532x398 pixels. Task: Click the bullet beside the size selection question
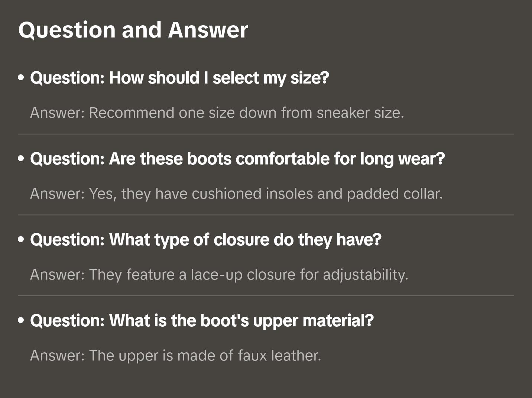point(21,78)
